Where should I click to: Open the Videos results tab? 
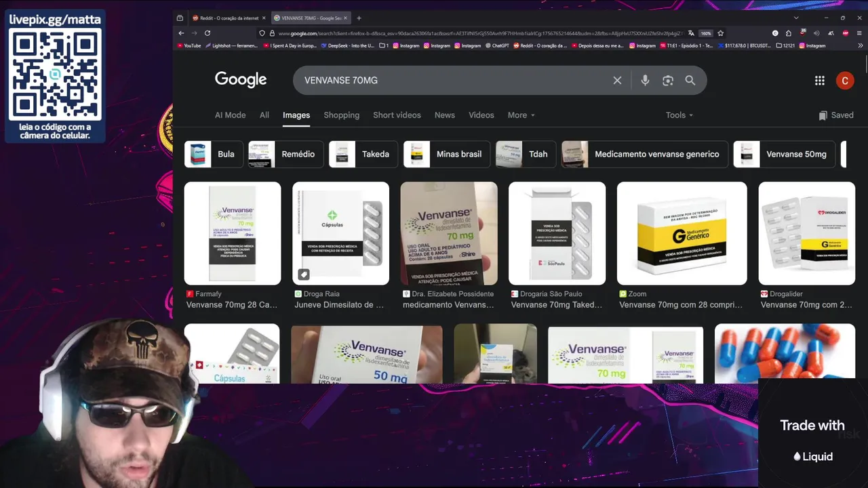[x=481, y=115]
